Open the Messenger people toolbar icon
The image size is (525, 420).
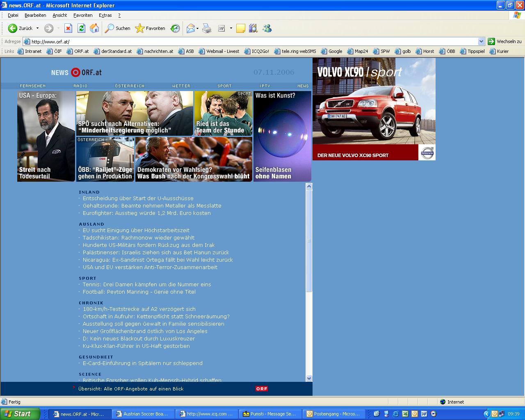[267, 28]
